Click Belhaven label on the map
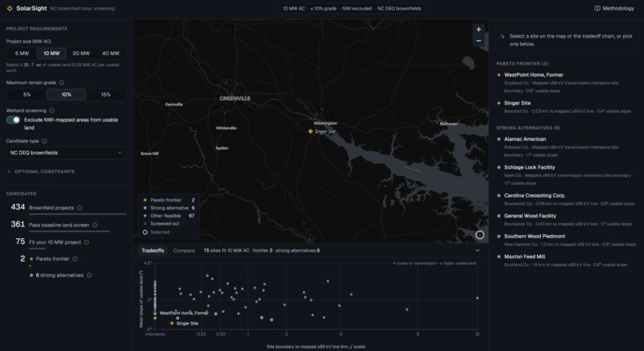Image resolution: width=644 pixels, height=351 pixels. [449, 124]
